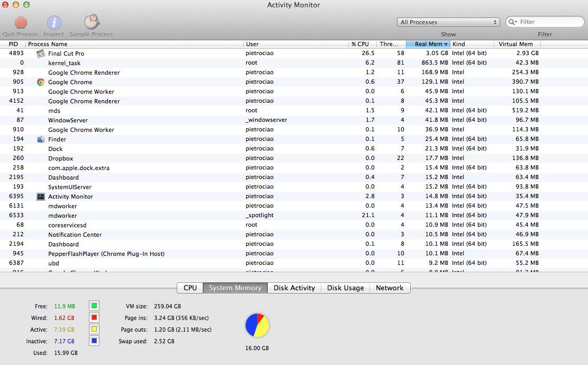Viewport: 588px width, 365px height.
Task: Click the Quit Process stop icon
Action: click(x=21, y=23)
